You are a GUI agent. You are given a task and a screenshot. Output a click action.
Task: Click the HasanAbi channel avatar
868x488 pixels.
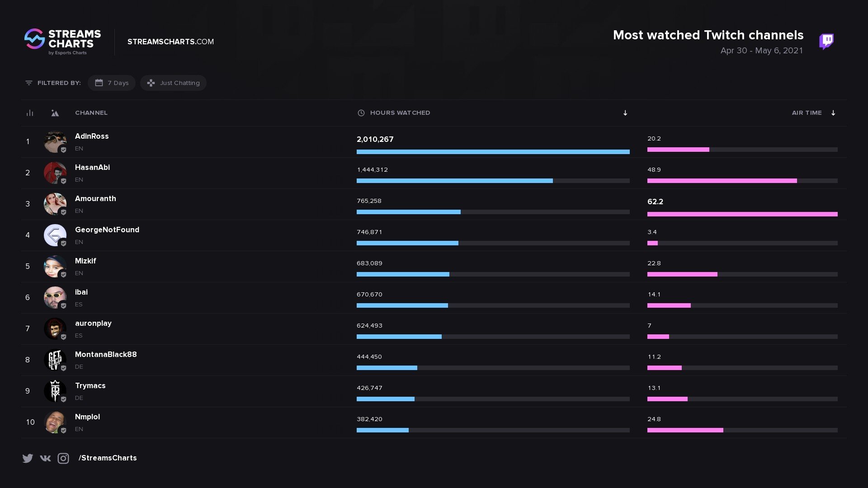(55, 173)
